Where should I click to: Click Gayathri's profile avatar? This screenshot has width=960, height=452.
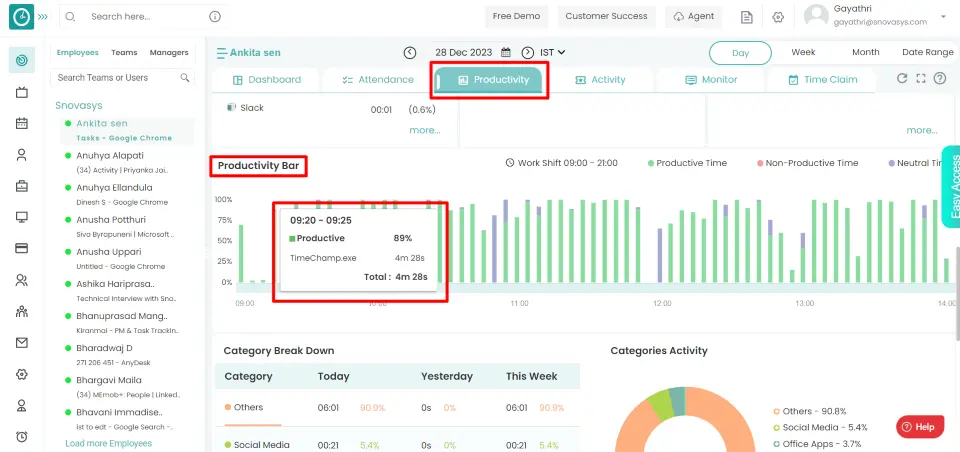coord(816,16)
